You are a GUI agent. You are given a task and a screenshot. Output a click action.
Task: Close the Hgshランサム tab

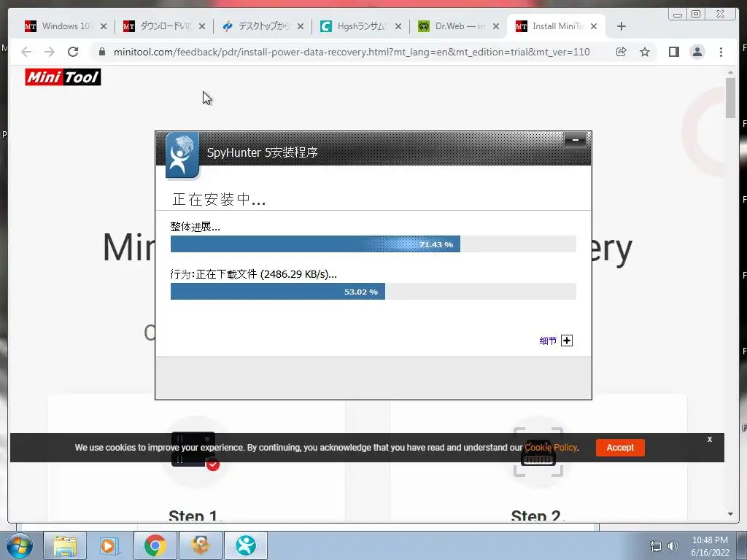point(398,26)
